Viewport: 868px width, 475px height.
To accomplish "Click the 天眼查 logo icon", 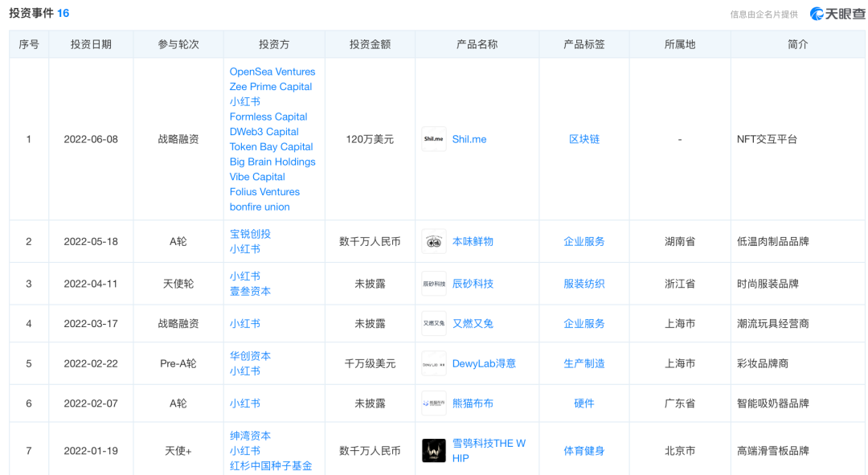I will coord(817,14).
